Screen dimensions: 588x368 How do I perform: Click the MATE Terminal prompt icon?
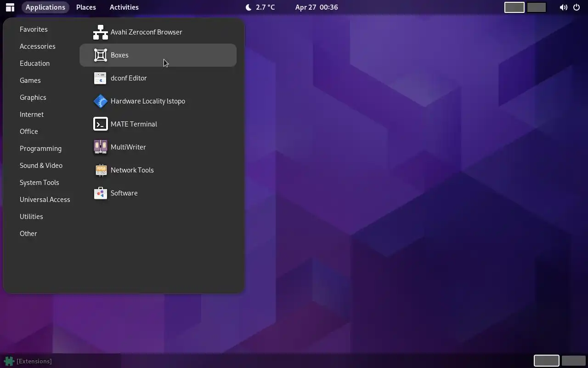[101, 124]
